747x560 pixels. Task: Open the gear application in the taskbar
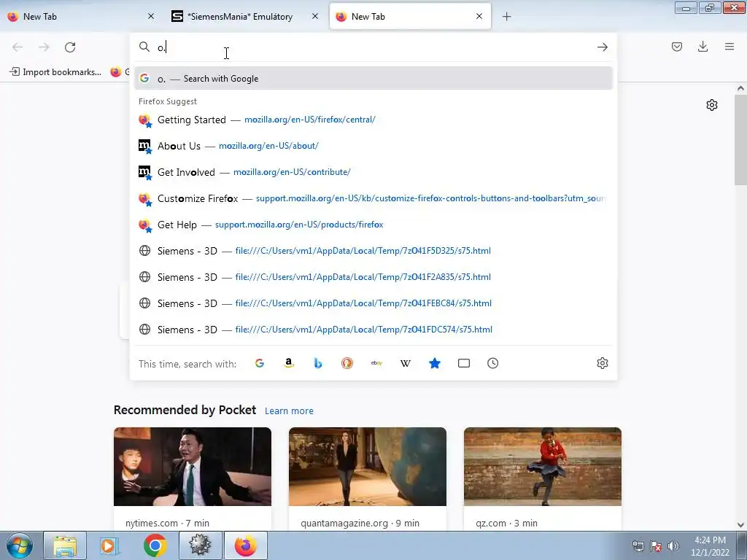point(200,545)
